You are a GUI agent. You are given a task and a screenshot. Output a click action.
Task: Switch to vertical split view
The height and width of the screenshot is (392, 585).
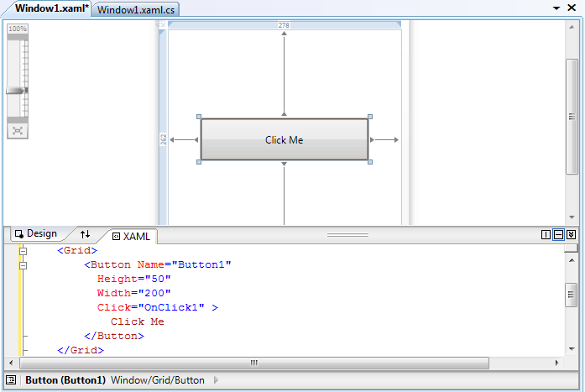click(546, 235)
